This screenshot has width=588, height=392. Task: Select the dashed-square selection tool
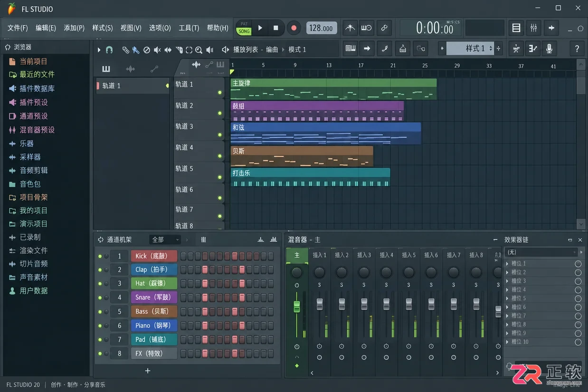[189, 50]
